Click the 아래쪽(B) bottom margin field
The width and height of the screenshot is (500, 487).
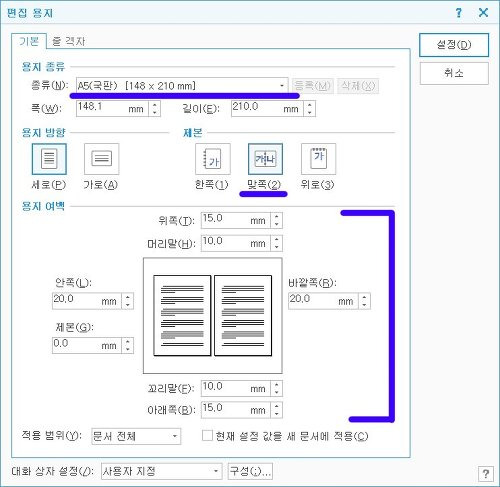pos(236,410)
